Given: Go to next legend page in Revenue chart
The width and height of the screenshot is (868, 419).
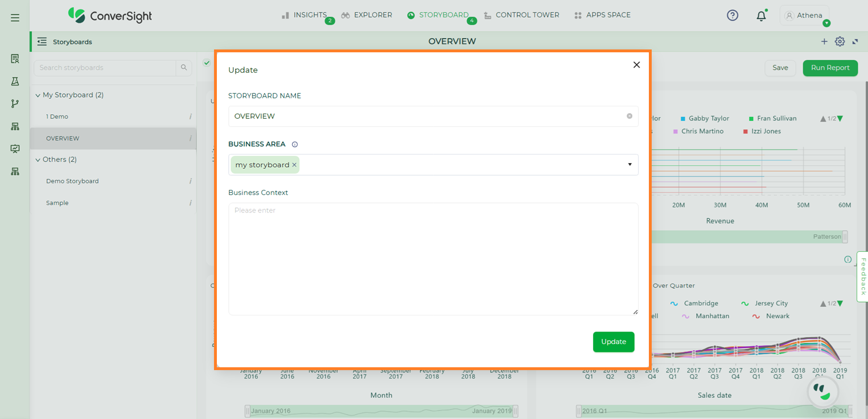Looking at the screenshot, I should [x=840, y=119].
